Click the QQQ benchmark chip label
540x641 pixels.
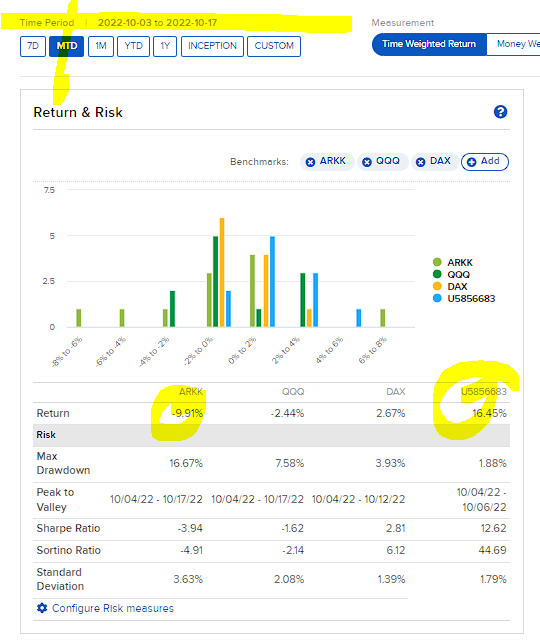pos(388,161)
